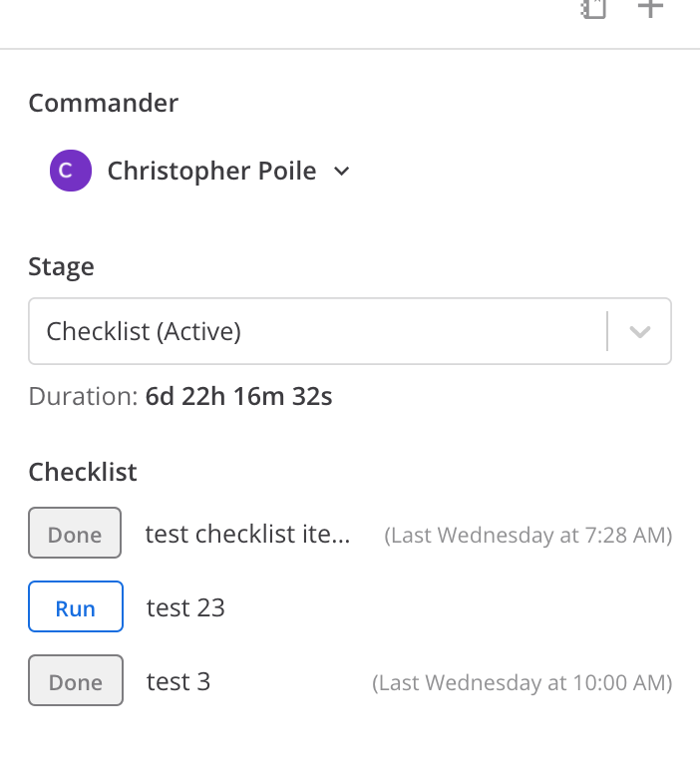Image resolution: width=700 pixels, height=778 pixels.
Task: Click the purple commander avatar
Action: coord(70,172)
